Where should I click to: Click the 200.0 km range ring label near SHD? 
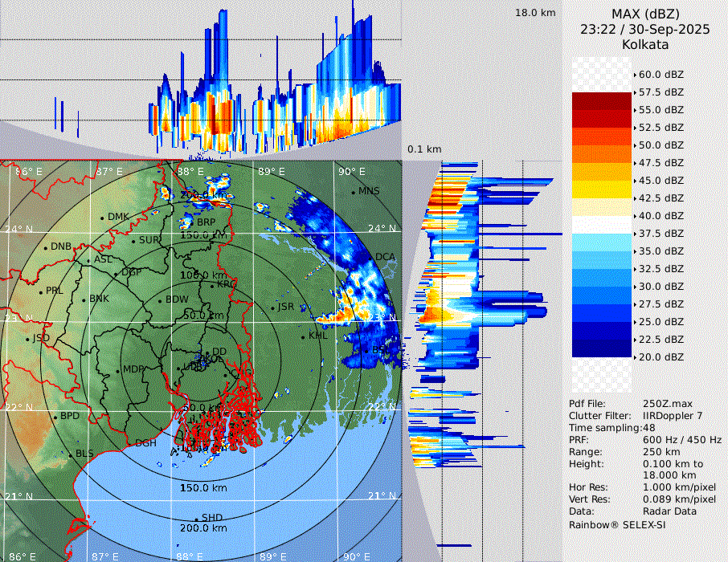click(x=202, y=528)
